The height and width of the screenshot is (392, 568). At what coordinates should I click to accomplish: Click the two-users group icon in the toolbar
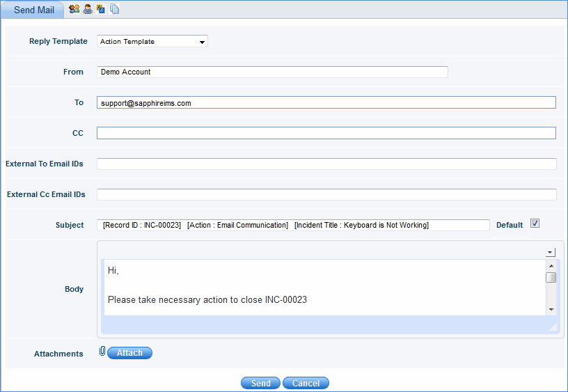tap(74, 9)
